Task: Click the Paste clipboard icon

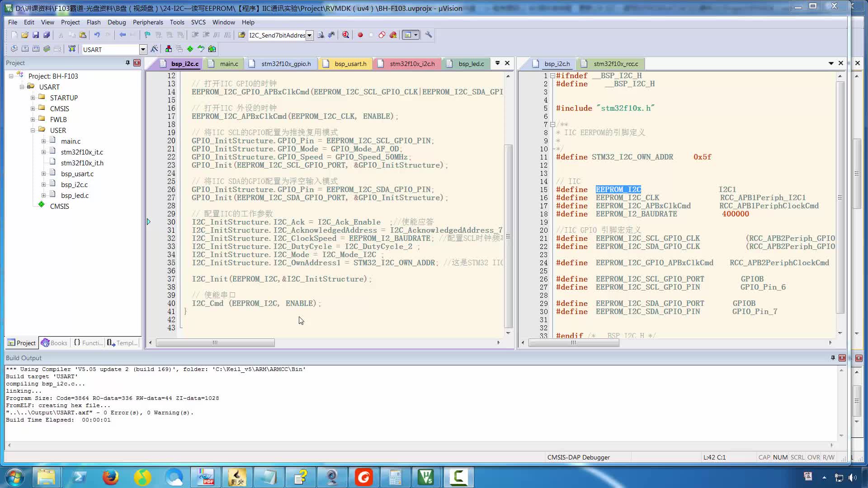Action: point(83,35)
